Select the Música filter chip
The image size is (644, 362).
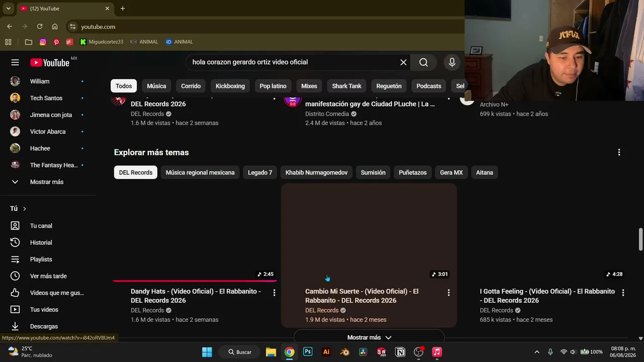click(x=156, y=86)
